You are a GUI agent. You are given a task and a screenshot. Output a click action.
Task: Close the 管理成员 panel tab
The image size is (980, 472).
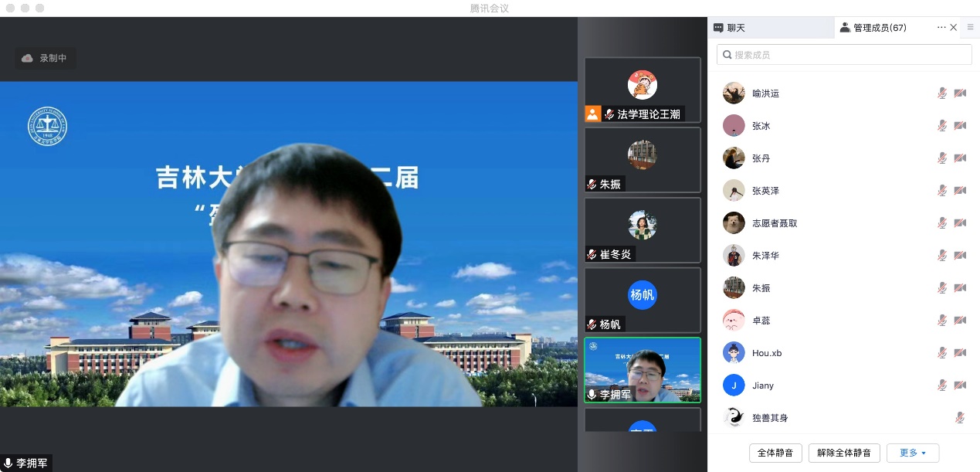(954, 27)
